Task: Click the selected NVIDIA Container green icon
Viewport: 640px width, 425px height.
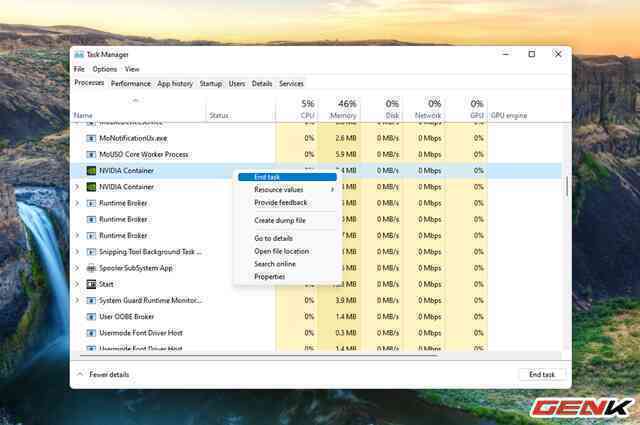Action: (91, 171)
